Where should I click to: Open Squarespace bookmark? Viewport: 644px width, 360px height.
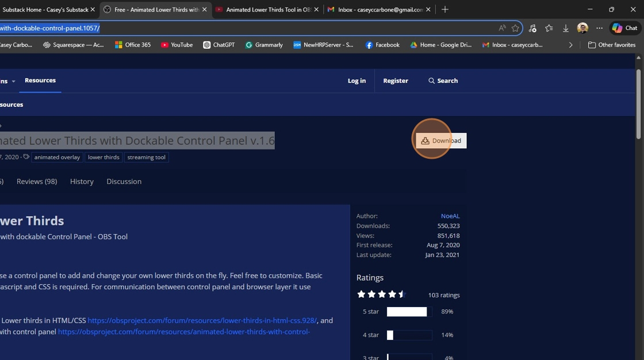click(x=74, y=45)
